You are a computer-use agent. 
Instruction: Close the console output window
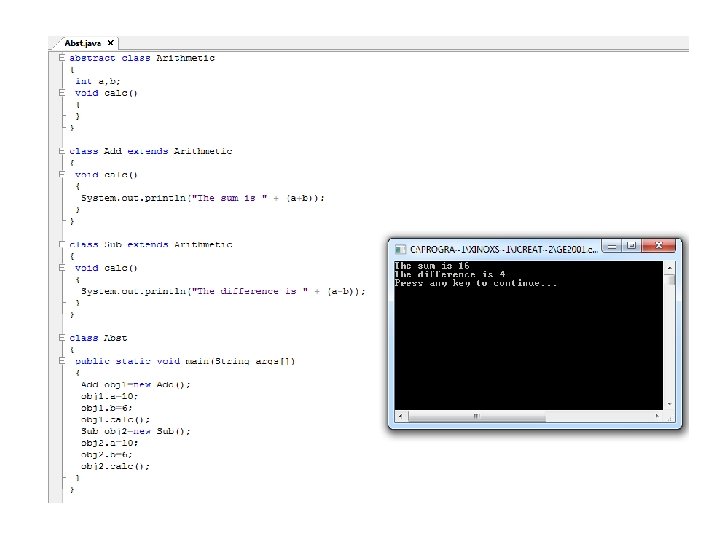click(x=659, y=246)
